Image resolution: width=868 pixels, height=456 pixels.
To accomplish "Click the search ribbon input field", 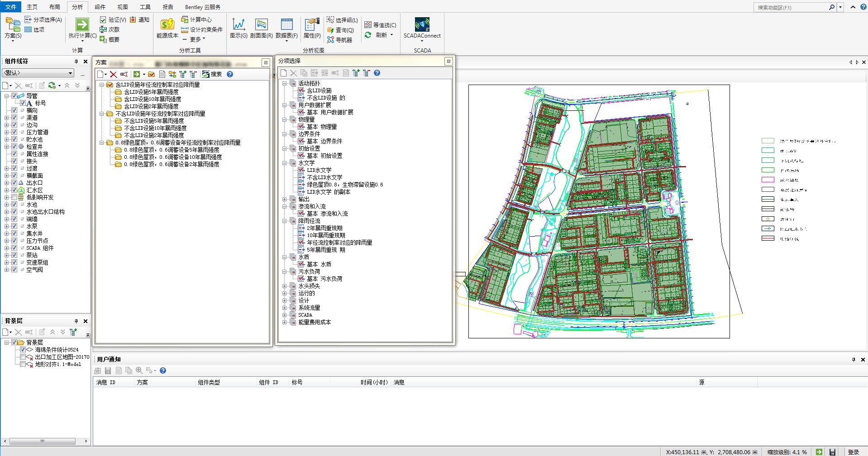I will tap(792, 7).
